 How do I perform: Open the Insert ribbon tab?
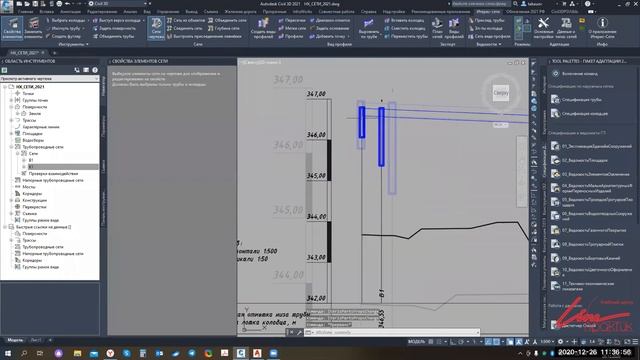tap(47, 12)
